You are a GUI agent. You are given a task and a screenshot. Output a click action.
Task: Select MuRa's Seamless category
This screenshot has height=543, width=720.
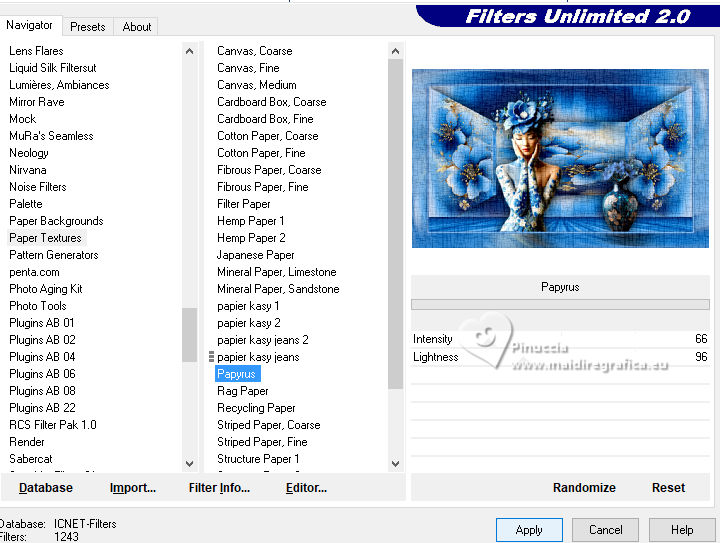pyautogui.click(x=51, y=136)
